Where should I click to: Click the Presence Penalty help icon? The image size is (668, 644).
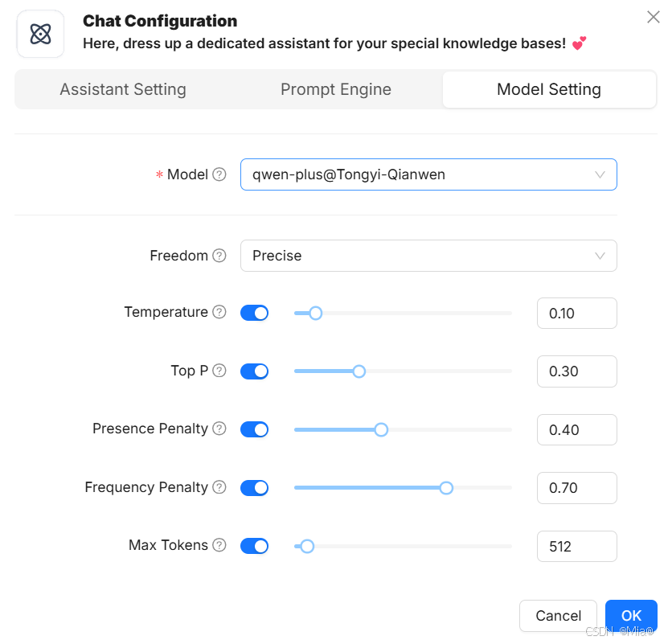click(x=219, y=429)
